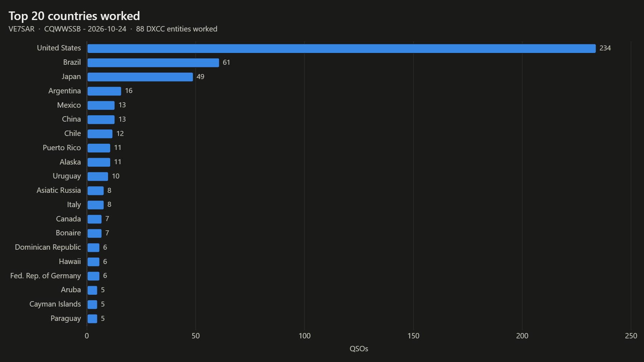644x362 pixels.
Task: Select the Bonaire bar
Action: 94,233
